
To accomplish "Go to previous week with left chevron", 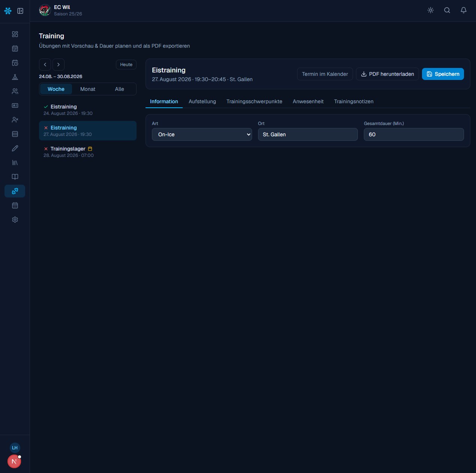I will 45,65.
